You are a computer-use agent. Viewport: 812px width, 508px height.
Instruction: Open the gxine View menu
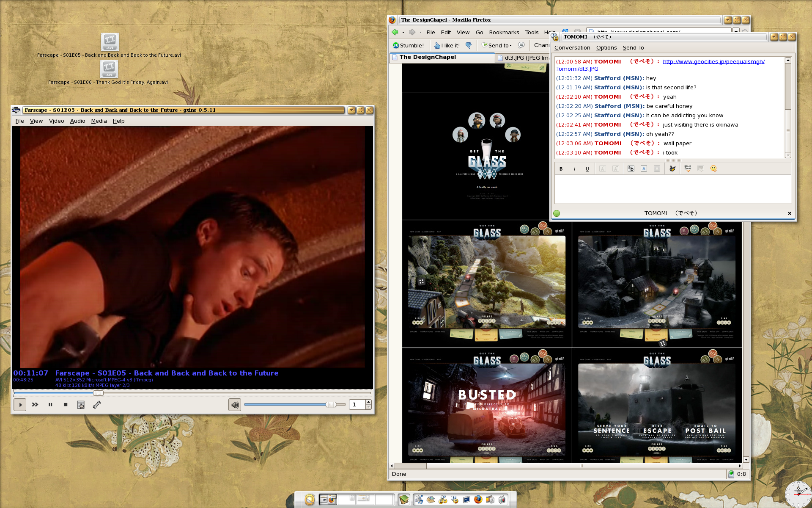pyautogui.click(x=36, y=121)
